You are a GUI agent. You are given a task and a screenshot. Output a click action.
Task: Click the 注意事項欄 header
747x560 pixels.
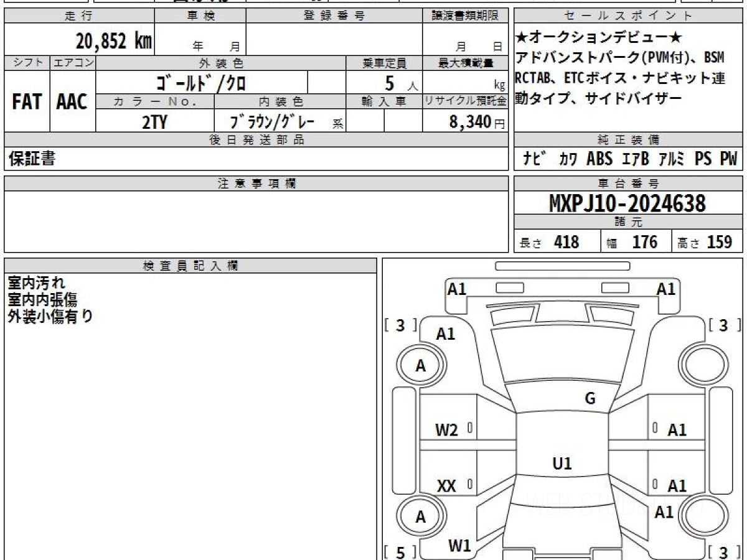[256, 183]
